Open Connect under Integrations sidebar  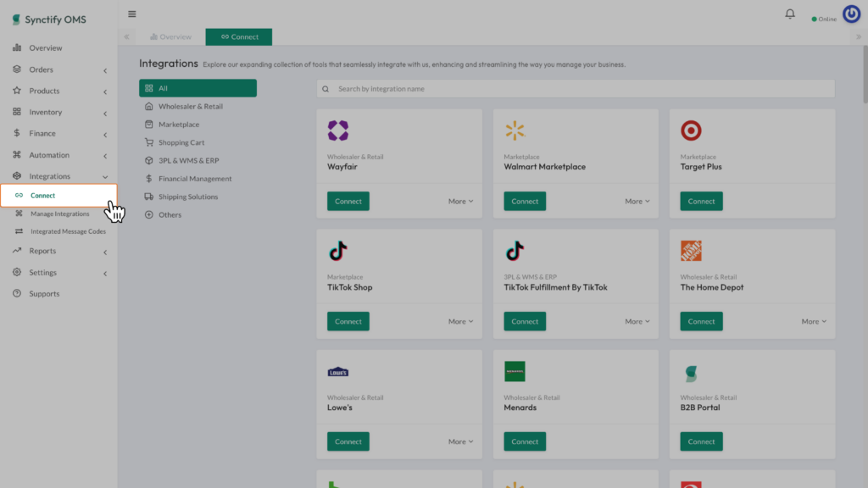[58, 196]
